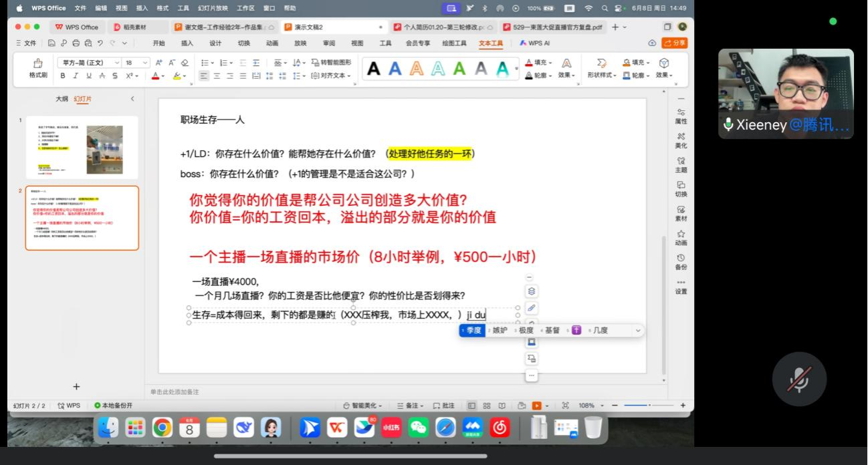
Task: Switch to the 大纲 outline tab
Action: pyautogui.click(x=62, y=99)
